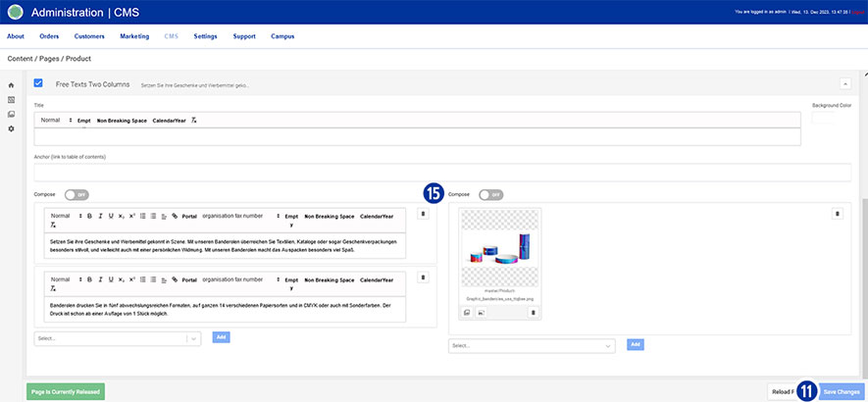Remove the image with trash icon under thumbnail
Screen dimensions: 868x402
coord(533,312)
